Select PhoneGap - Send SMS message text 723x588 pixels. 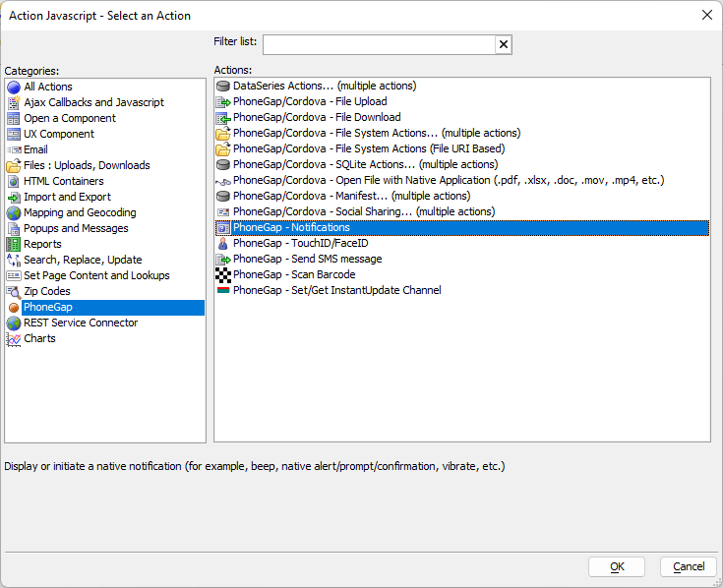tap(308, 259)
